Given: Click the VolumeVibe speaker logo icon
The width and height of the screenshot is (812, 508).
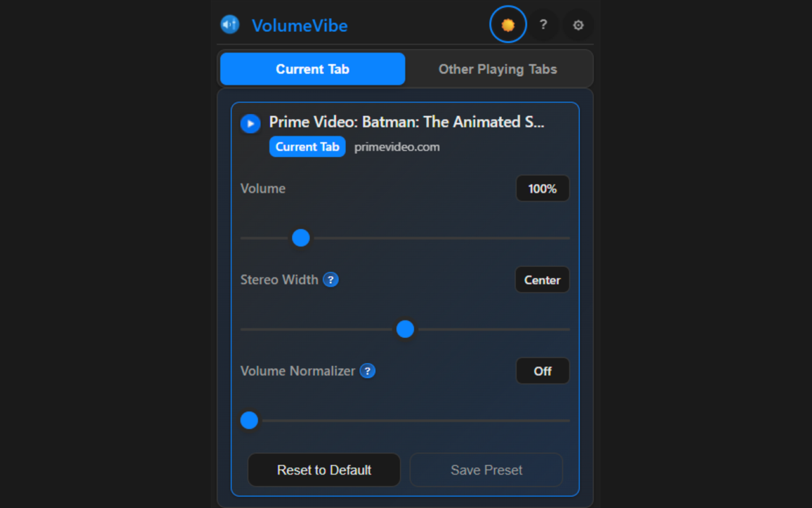Looking at the screenshot, I should (x=230, y=25).
